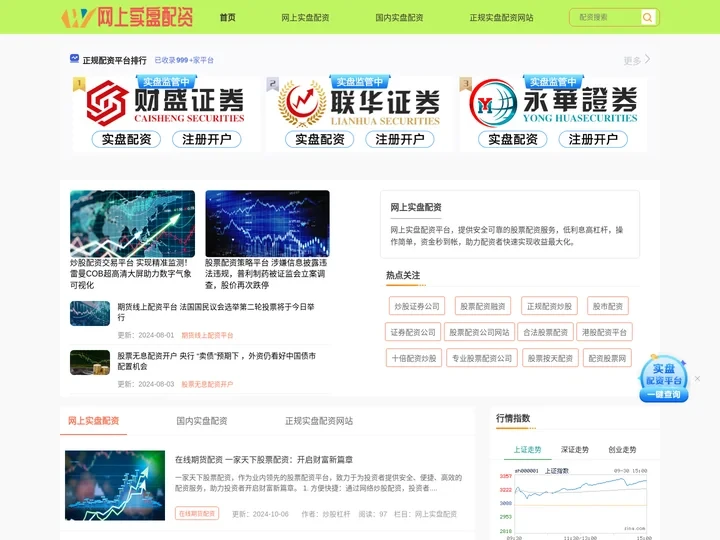Click 注册开户 button under 联华证券

(x=399, y=139)
